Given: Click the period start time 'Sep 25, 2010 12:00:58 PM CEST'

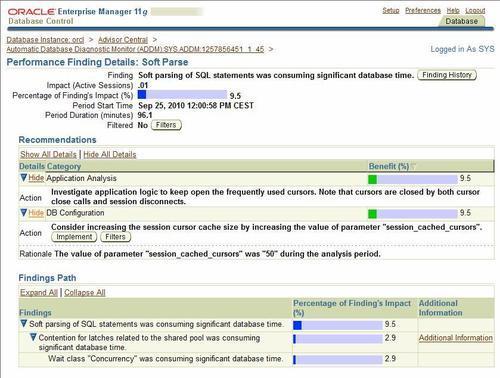Looking at the screenshot, I should pyautogui.click(x=196, y=106).
